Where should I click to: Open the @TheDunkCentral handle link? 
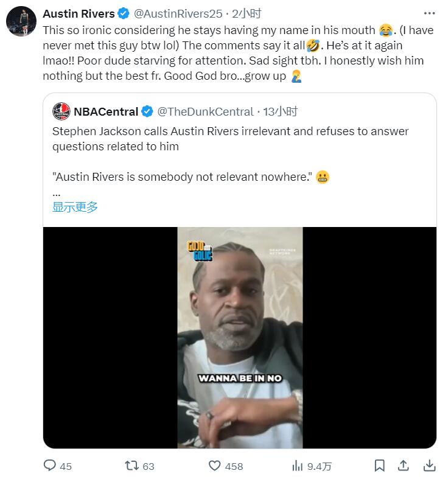(x=205, y=111)
